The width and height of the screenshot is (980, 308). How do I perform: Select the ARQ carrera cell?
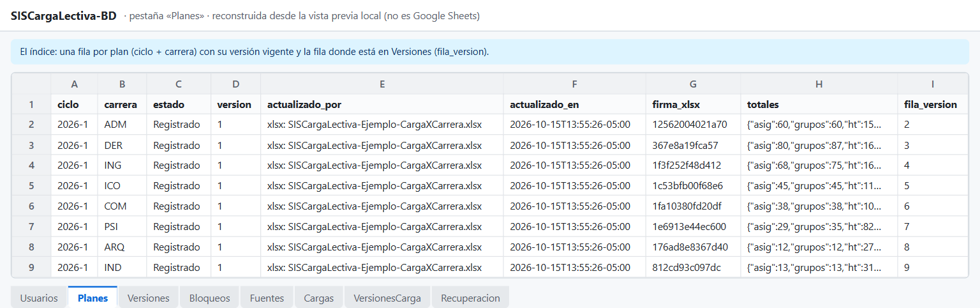(122, 247)
